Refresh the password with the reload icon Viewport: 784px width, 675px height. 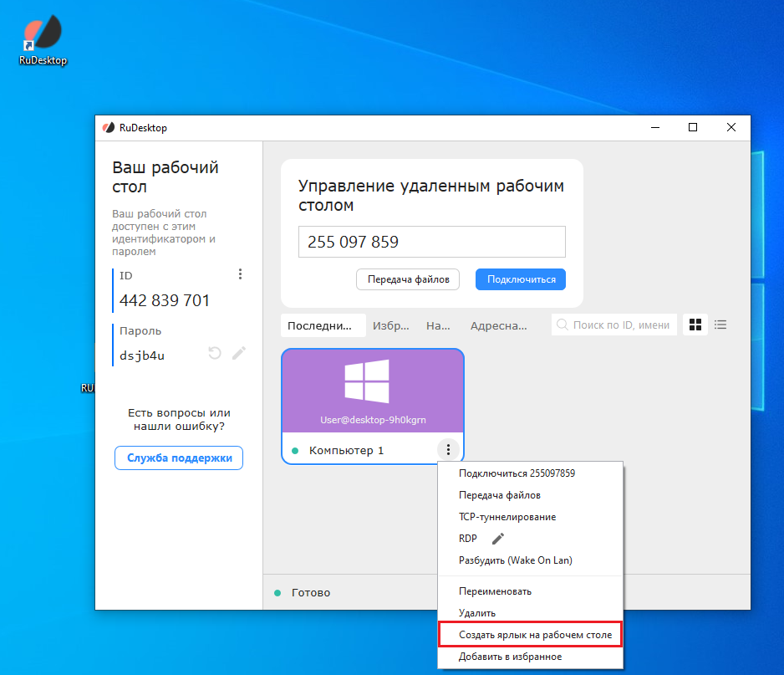coord(215,353)
